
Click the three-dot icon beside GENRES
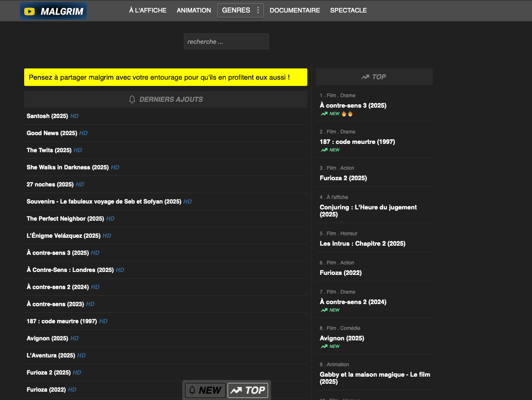pos(258,10)
